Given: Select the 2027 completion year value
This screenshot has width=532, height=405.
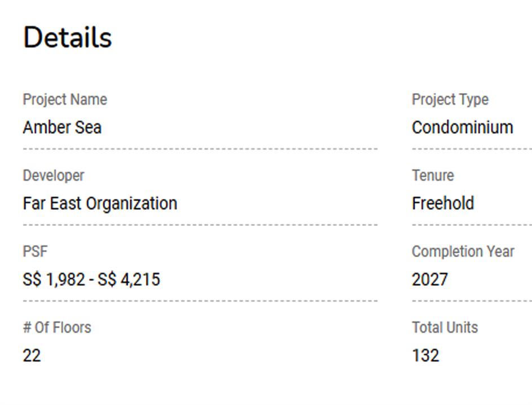Looking at the screenshot, I should click(430, 280).
